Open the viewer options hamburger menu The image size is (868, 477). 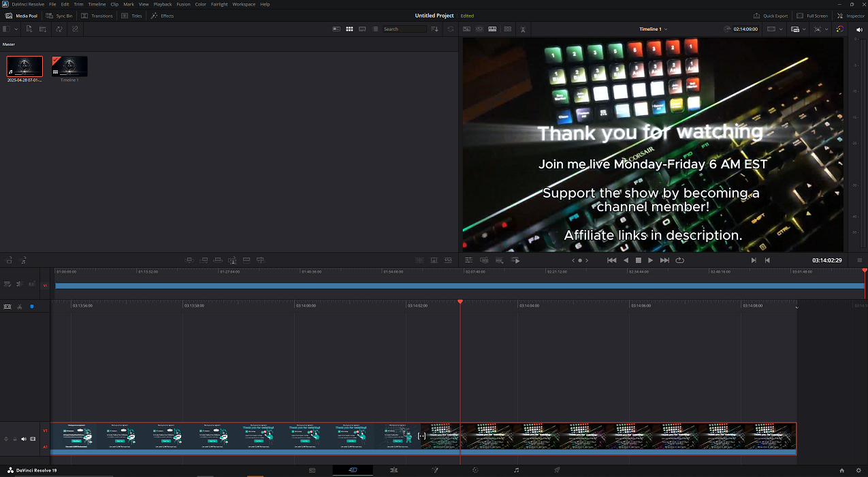click(860, 260)
